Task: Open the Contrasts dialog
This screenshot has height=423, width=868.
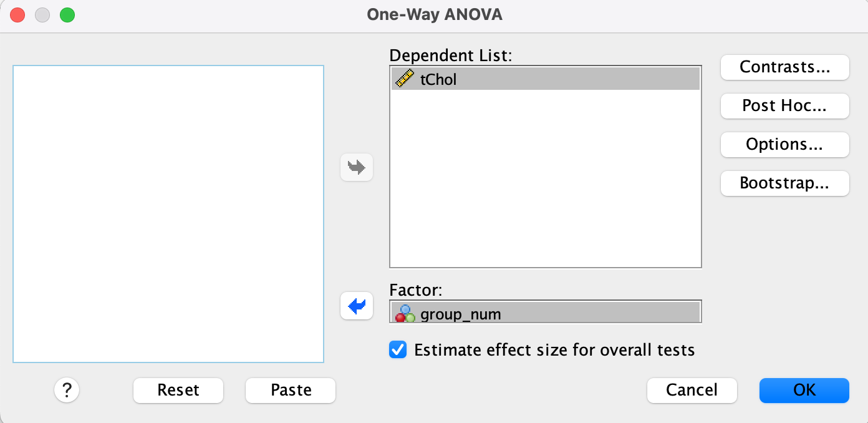Action: [784, 67]
